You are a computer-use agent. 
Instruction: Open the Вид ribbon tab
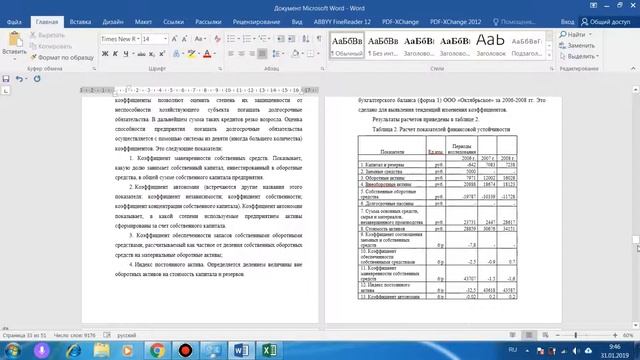tap(297, 22)
